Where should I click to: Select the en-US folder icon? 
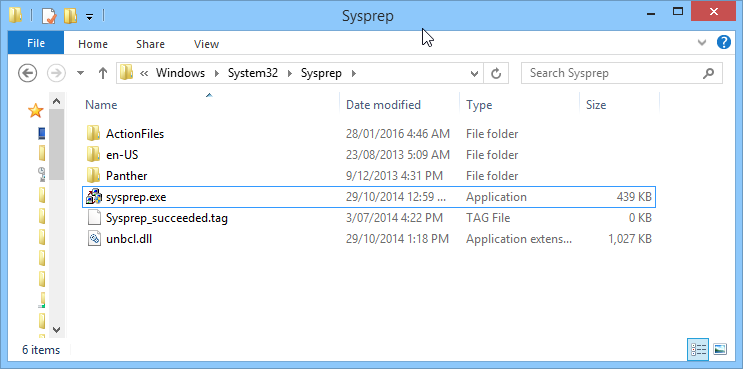click(93, 154)
